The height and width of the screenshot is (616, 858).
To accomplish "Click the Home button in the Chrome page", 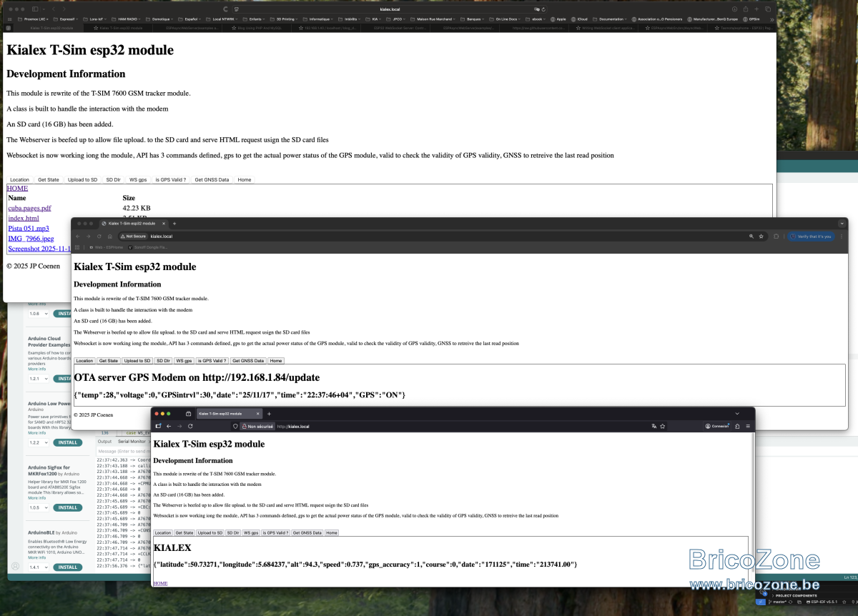I will click(x=276, y=361).
